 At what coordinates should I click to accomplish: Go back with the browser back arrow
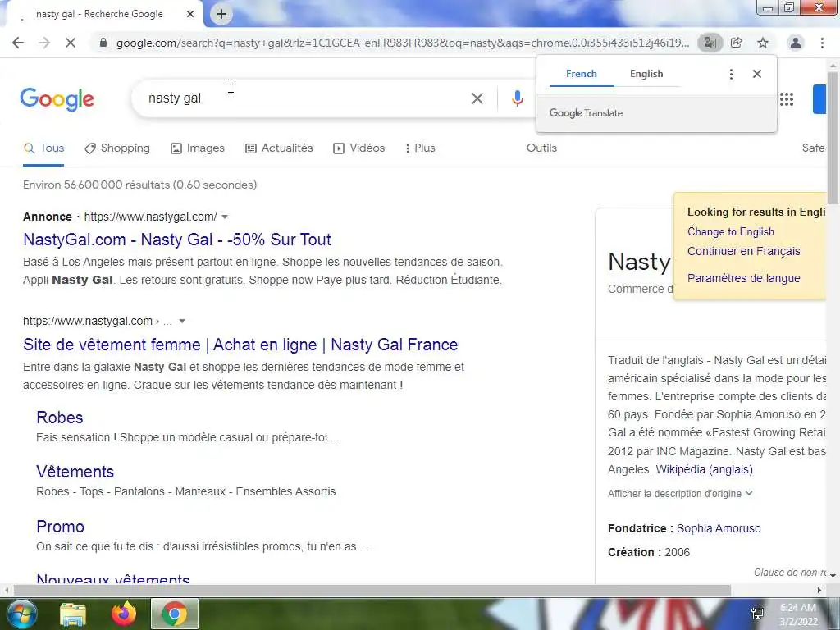point(18,43)
